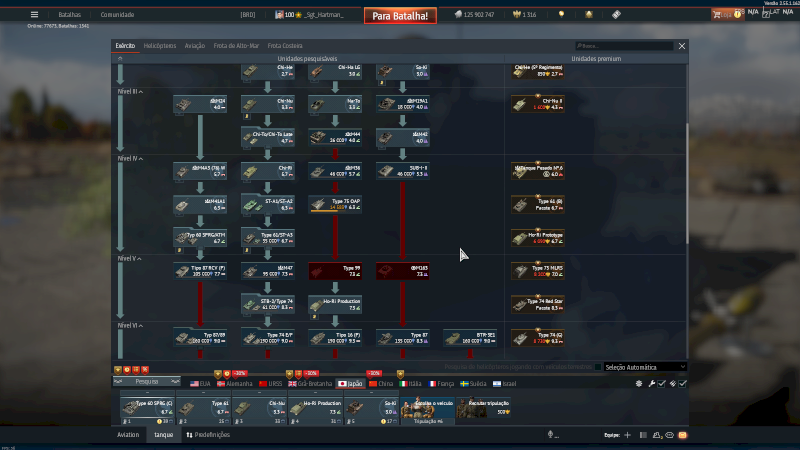Select the URSS nation
The height and width of the screenshot is (450, 800).
[270, 384]
